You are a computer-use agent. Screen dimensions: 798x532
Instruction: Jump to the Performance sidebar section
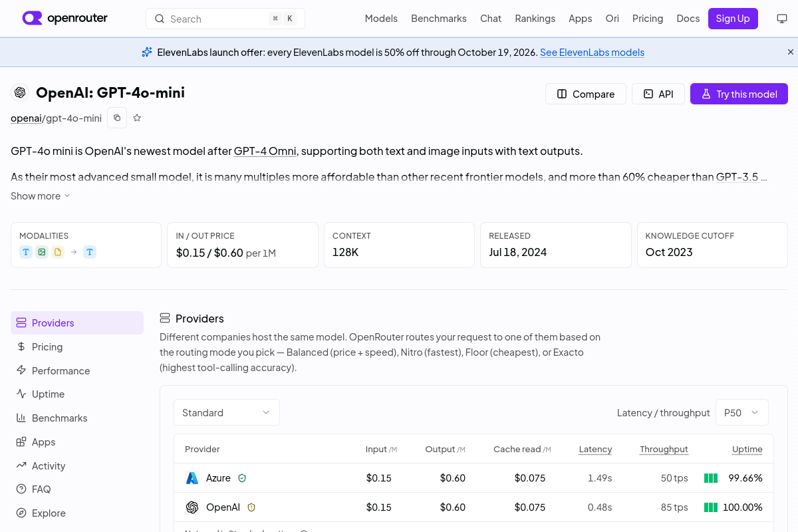77,370
